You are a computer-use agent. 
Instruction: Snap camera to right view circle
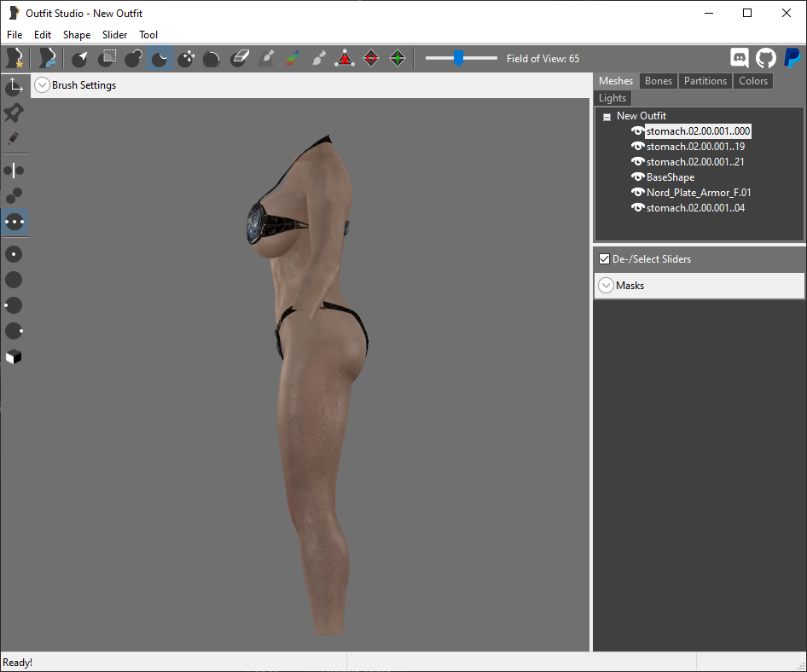point(14,331)
